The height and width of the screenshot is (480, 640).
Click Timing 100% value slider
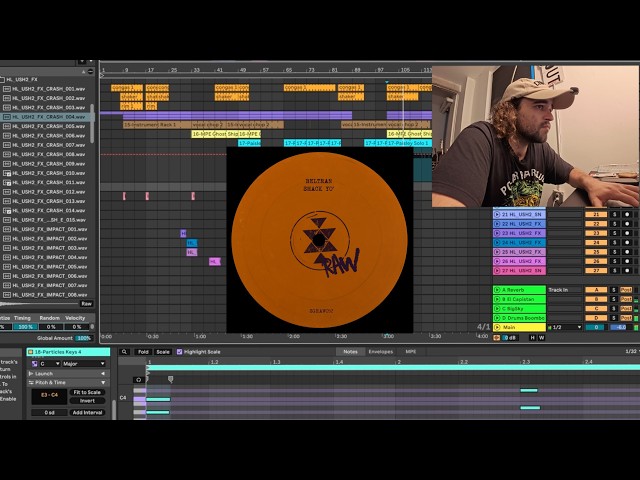tap(25, 327)
